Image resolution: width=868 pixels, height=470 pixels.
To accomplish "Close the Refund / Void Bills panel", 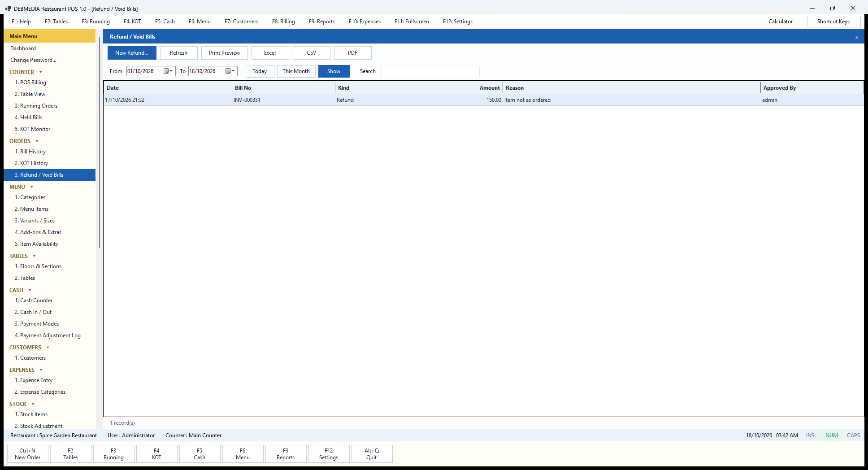I will point(856,37).
